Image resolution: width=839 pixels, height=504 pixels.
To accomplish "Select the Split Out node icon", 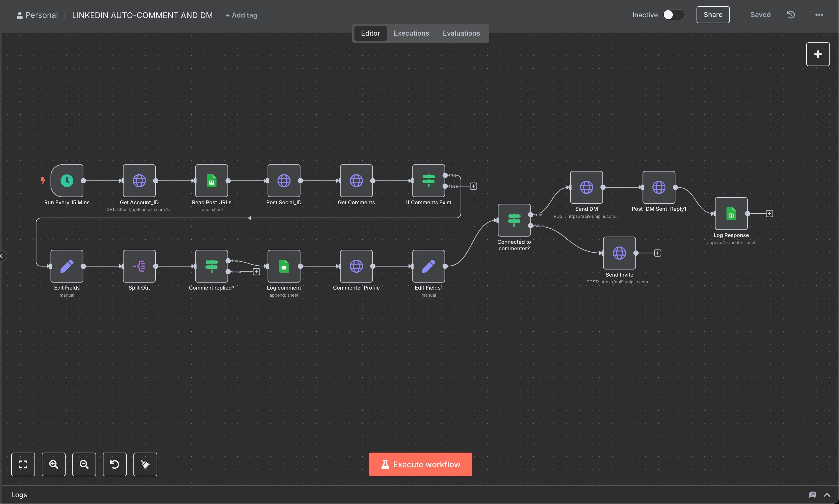I will [139, 266].
